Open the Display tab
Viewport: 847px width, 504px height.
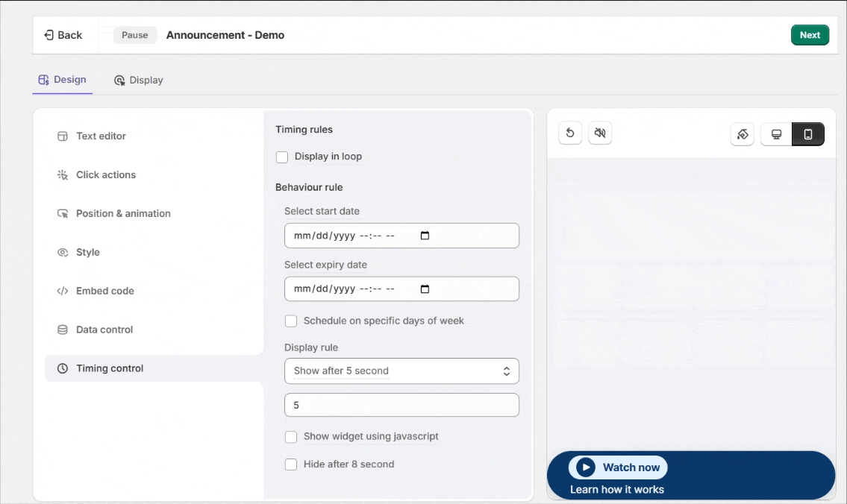pyautogui.click(x=138, y=81)
